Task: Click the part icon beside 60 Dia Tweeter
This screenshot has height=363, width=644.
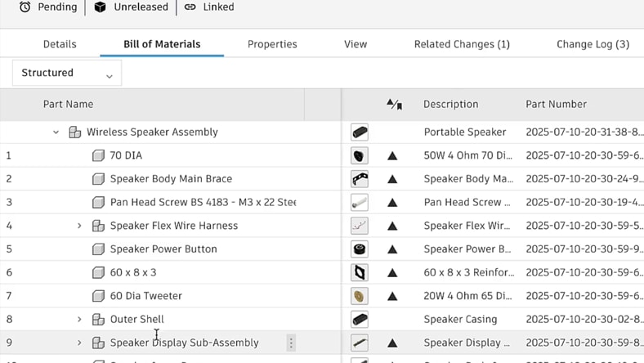Action: (x=98, y=296)
